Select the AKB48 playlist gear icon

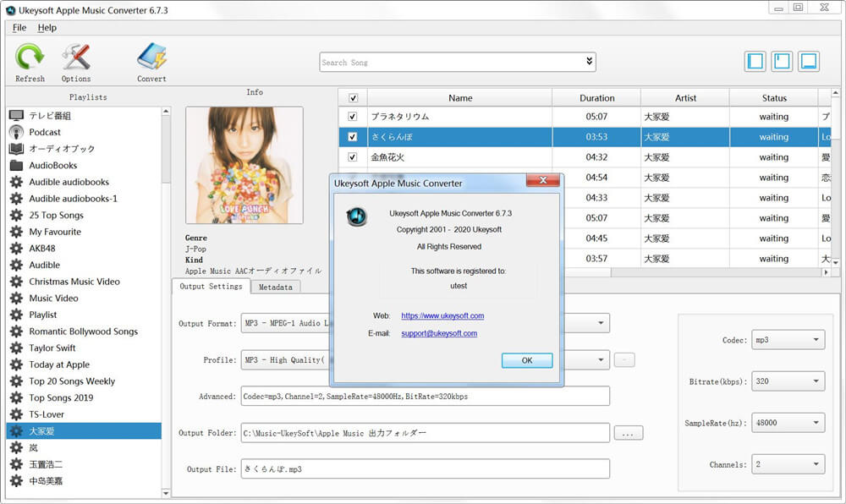point(17,249)
